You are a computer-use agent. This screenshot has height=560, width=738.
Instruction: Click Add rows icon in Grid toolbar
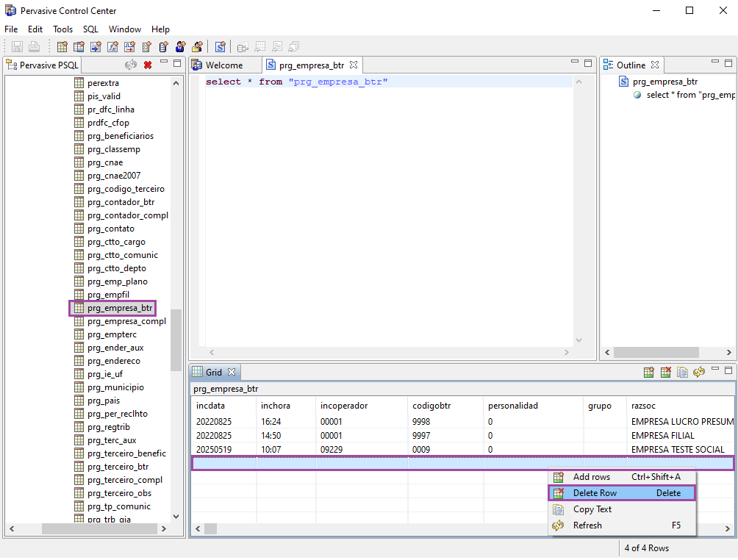(649, 373)
